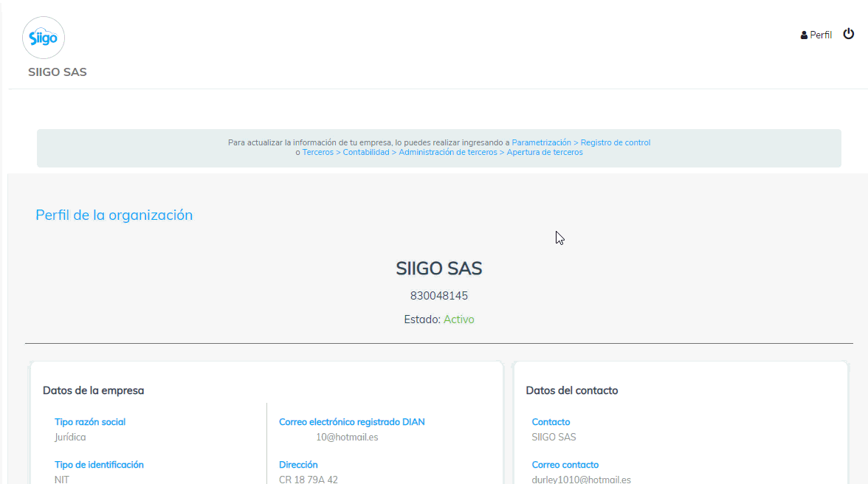This screenshot has height=484, width=868.
Task: Click the Correo contacto label
Action: (x=565, y=465)
